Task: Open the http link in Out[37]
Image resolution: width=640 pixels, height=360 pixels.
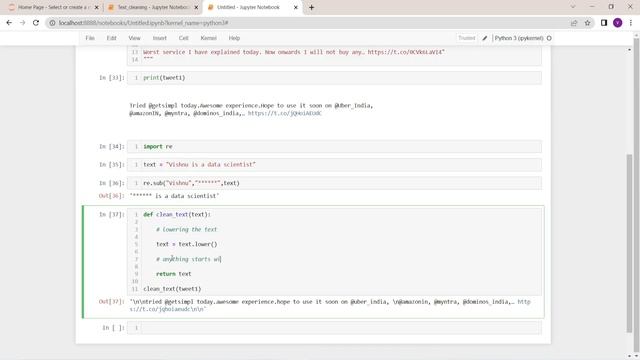Action: (524, 302)
